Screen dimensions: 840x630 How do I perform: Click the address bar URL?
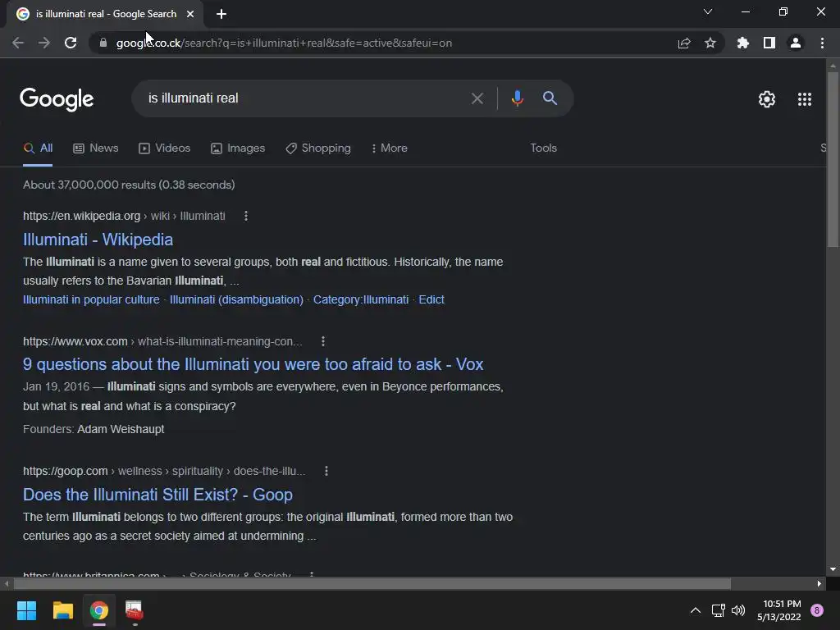[x=284, y=43]
